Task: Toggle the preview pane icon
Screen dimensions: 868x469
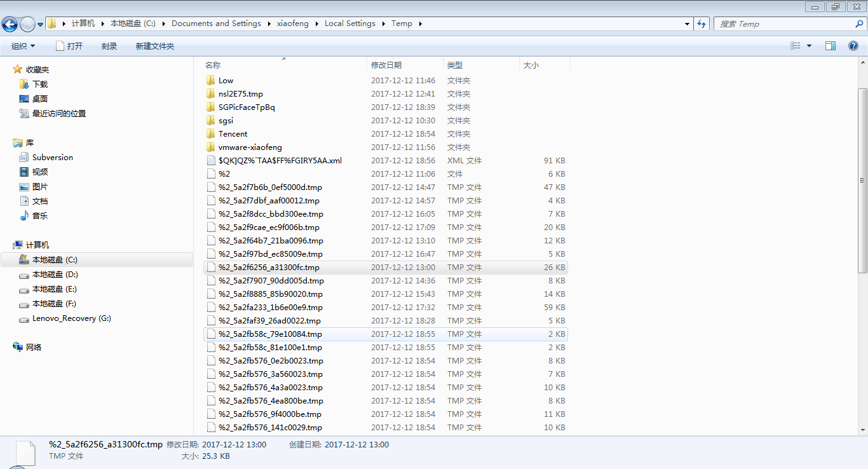Action: (x=830, y=46)
